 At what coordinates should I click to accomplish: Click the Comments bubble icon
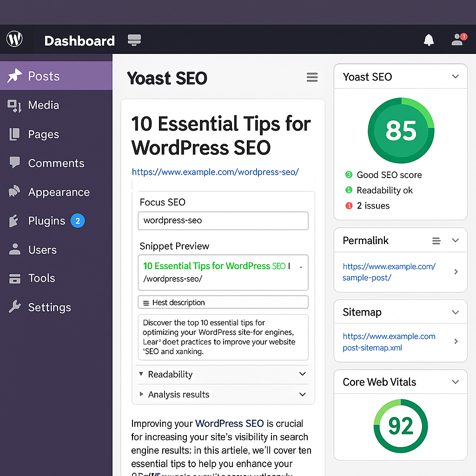(x=15, y=163)
